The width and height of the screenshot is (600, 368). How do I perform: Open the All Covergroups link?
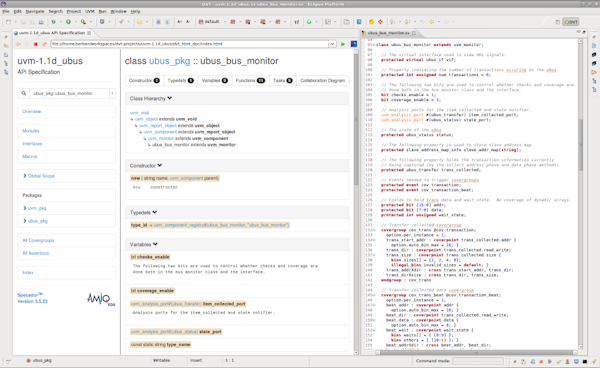click(38, 240)
